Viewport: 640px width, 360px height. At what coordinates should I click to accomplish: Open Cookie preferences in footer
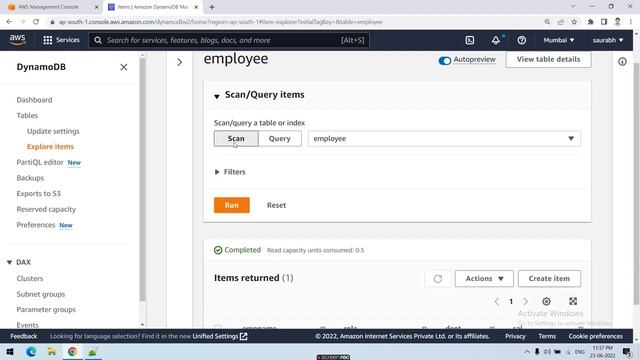[596, 336]
